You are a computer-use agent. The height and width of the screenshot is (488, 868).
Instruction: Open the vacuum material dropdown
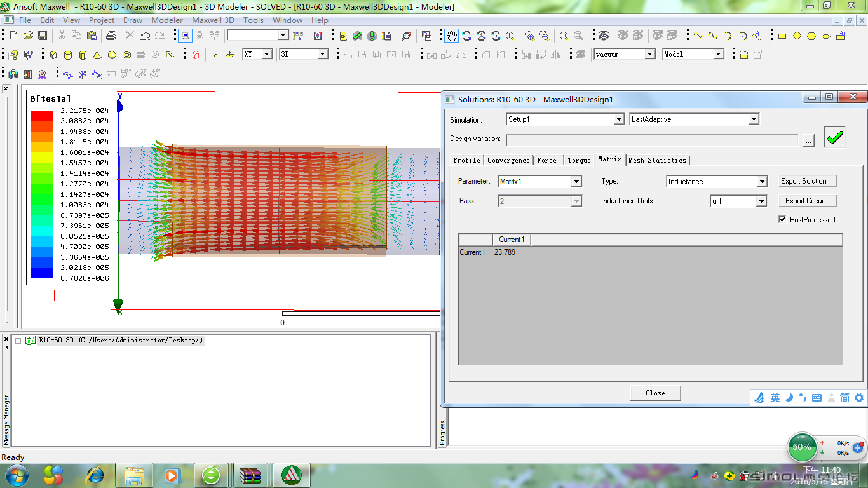point(650,55)
